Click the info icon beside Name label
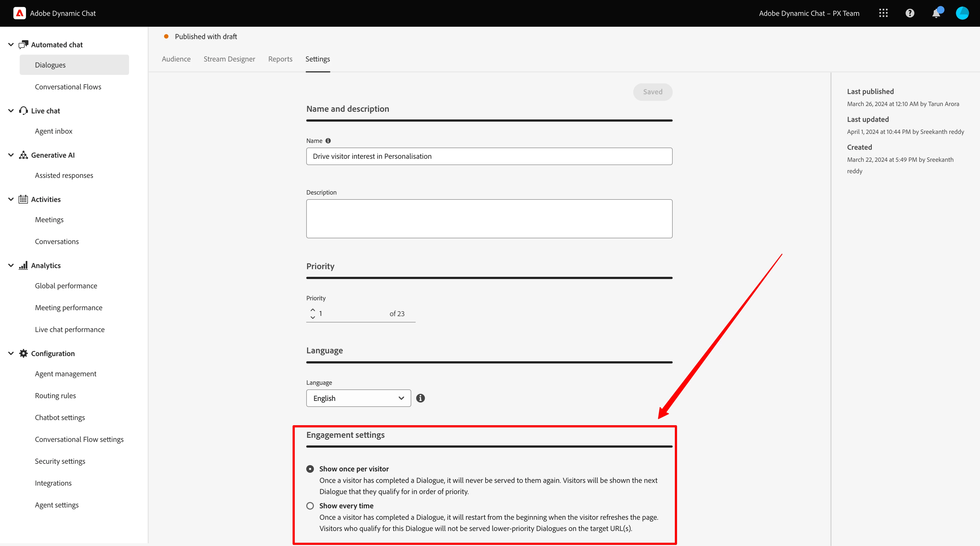The image size is (980, 546). (328, 141)
